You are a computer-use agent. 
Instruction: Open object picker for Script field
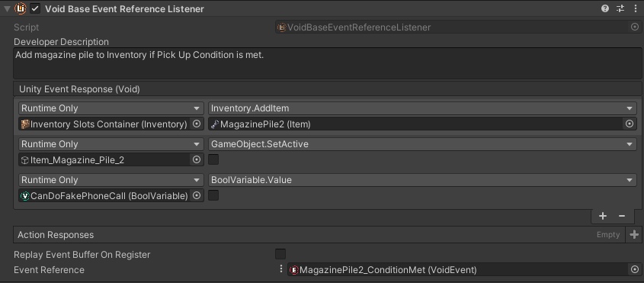click(635, 27)
